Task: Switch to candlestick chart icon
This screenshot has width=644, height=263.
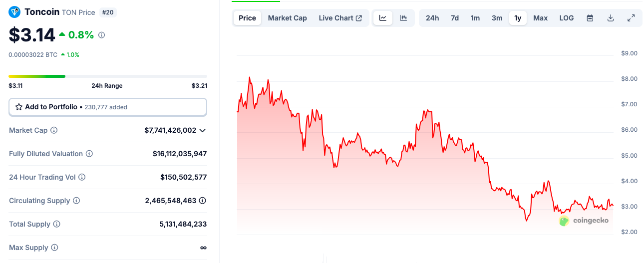Action: point(403,18)
